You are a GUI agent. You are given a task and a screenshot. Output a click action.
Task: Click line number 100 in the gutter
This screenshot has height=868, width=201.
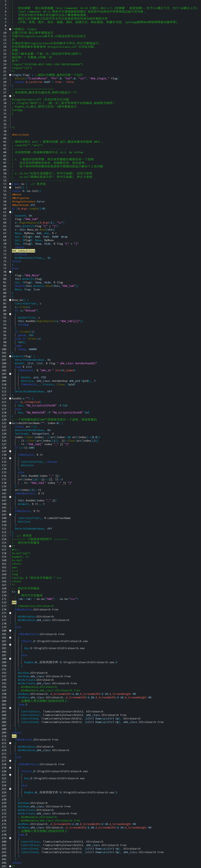4,349
